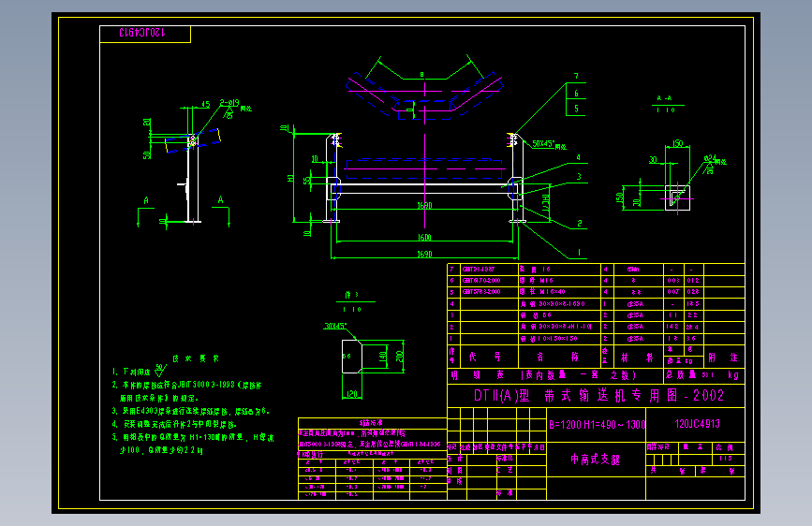Select the horizontal 150 dimension above section A-A
The image size is (812, 526).
tap(677, 143)
